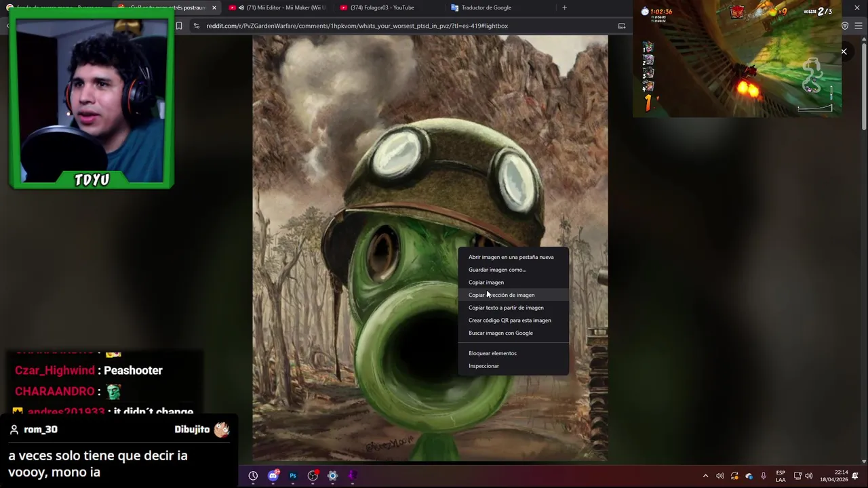Open Discord from the taskbar
Viewport: 868px width, 488px height.
click(273, 476)
